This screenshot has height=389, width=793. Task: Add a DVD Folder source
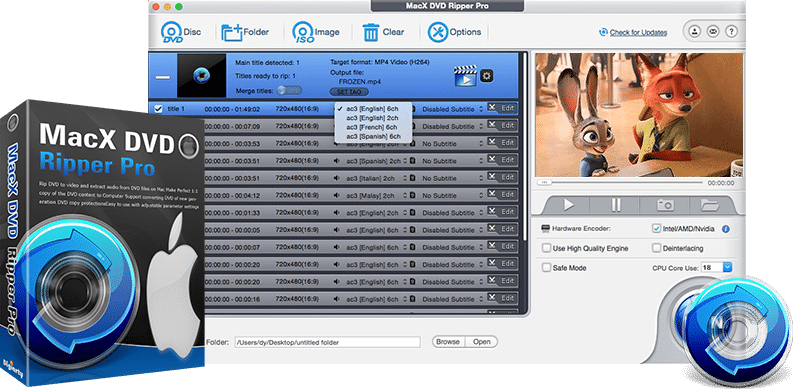[x=245, y=32]
